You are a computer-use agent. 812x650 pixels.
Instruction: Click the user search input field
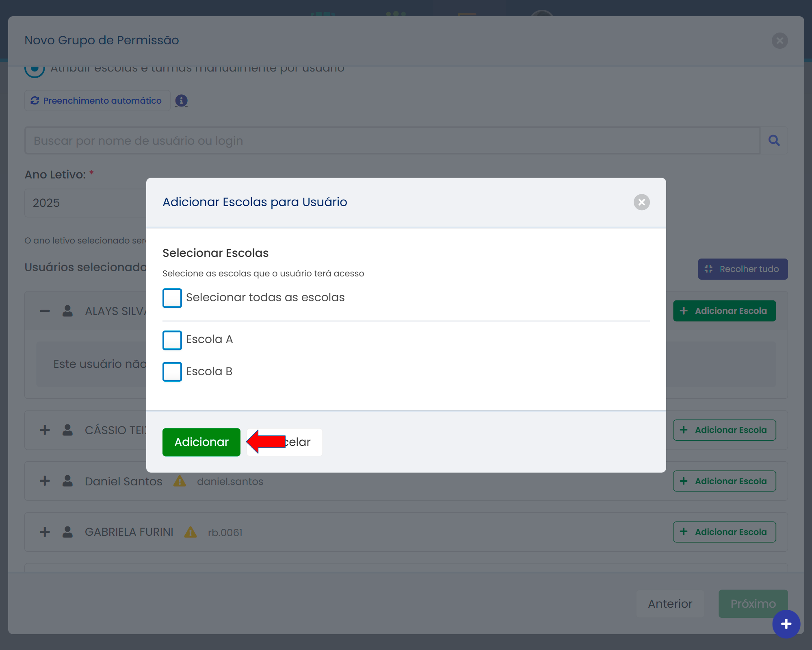pos(392,141)
